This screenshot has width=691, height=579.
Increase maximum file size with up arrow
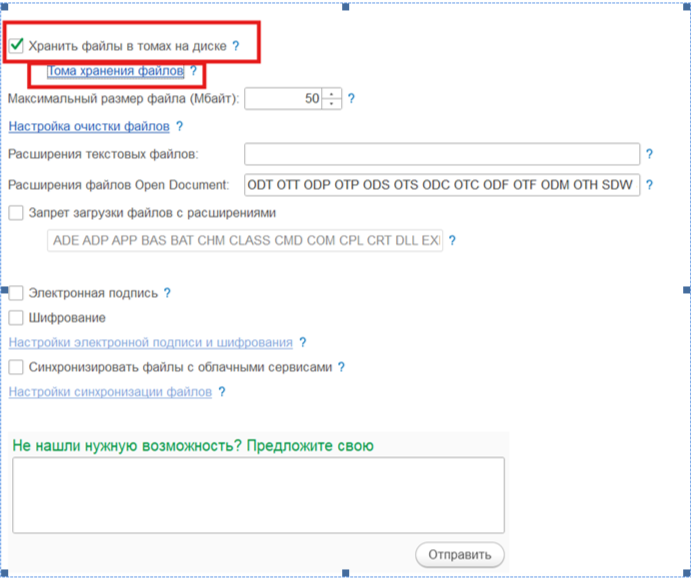pyautogui.click(x=332, y=94)
